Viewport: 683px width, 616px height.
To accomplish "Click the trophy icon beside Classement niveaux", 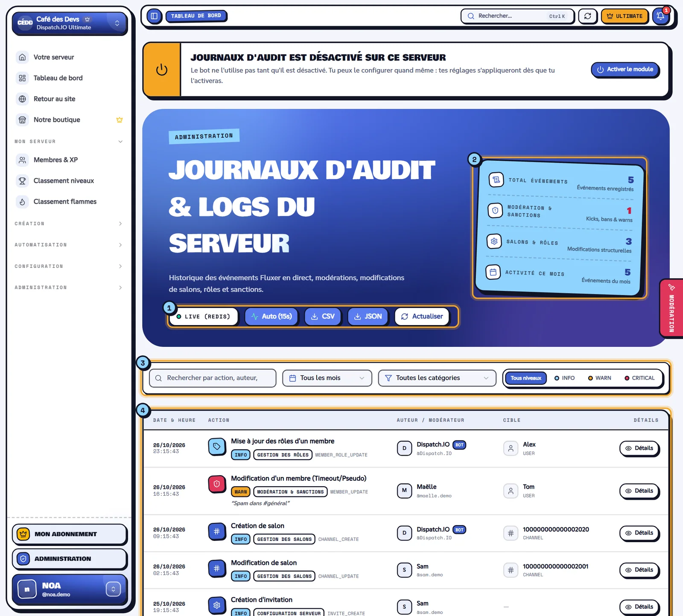I will (x=23, y=181).
